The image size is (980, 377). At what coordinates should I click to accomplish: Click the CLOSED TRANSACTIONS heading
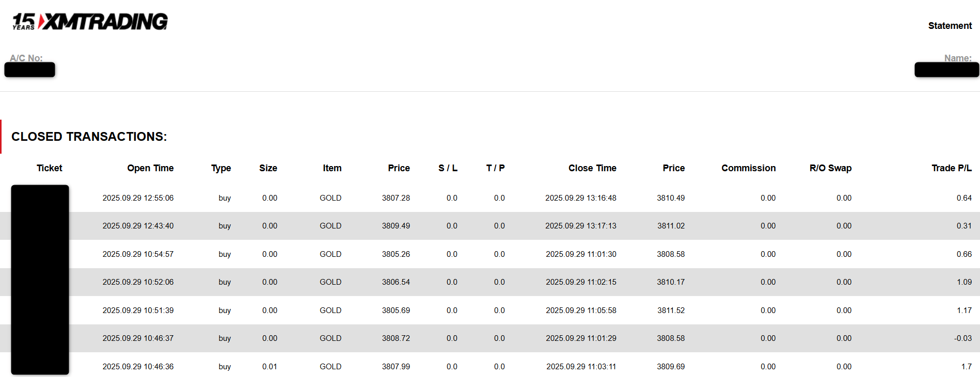click(89, 137)
